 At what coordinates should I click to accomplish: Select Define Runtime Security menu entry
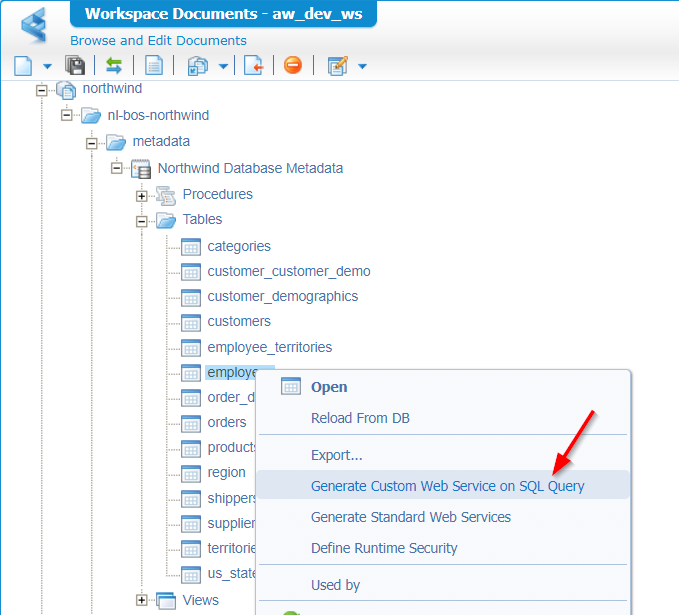click(x=384, y=548)
